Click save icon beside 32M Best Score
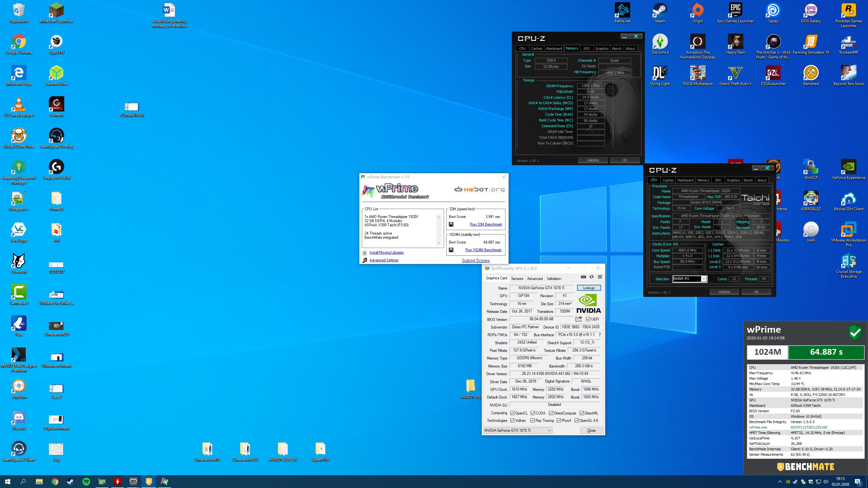Viewport: 868px width, 488px height. [x=451, y=224]
